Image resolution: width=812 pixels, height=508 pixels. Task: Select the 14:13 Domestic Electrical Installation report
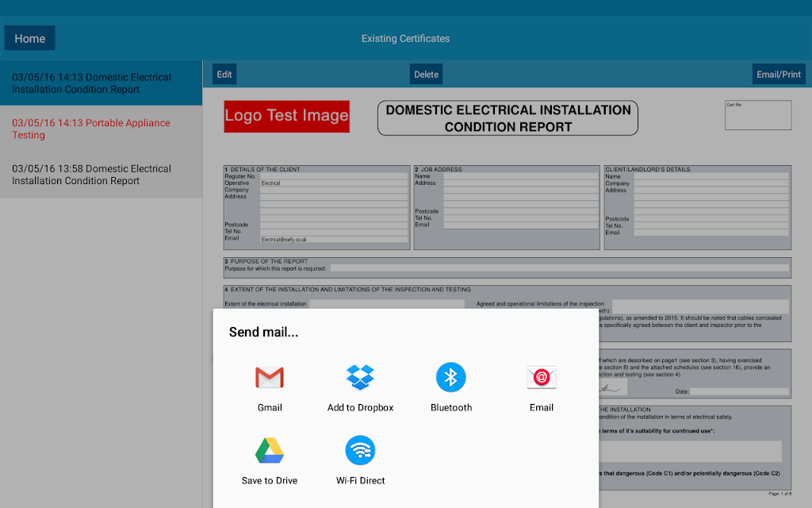point(101,83)
